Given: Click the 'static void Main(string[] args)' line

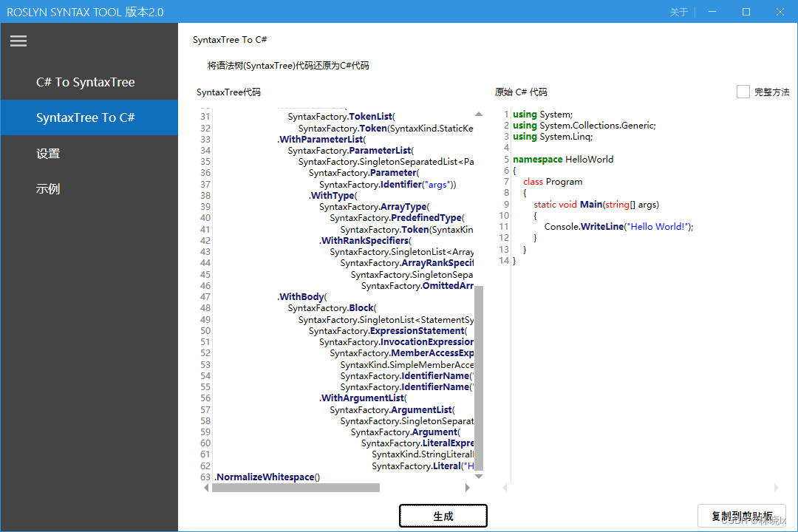Looking at the screenshot, I should 596,204.
